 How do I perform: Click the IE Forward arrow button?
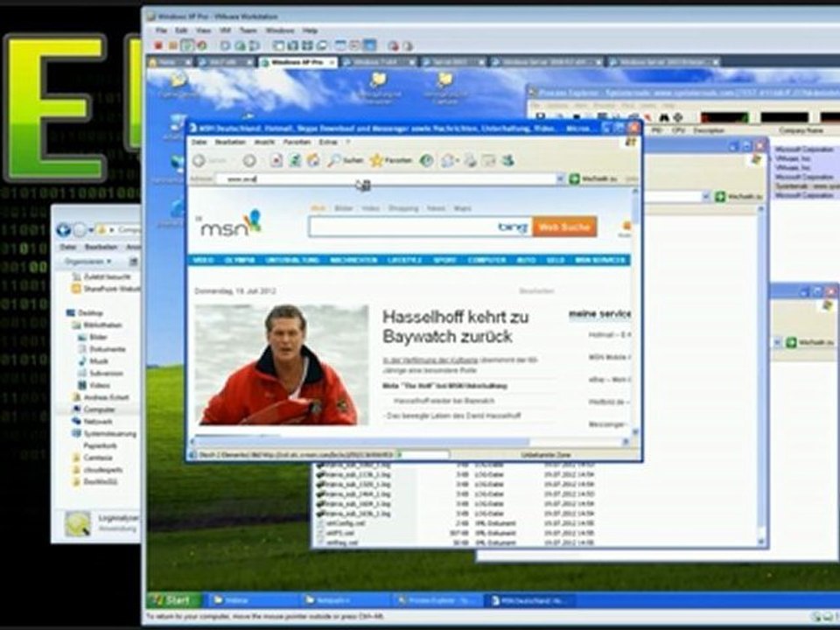[x=249, y=160]
